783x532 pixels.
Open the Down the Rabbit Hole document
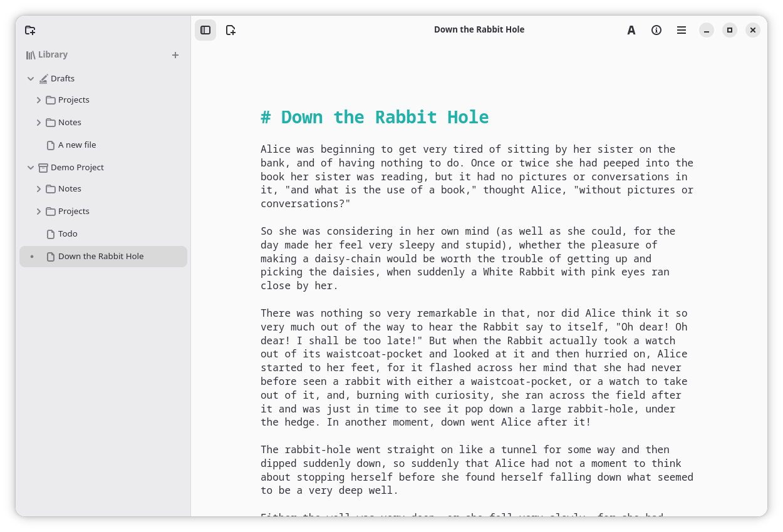(101, 256)
